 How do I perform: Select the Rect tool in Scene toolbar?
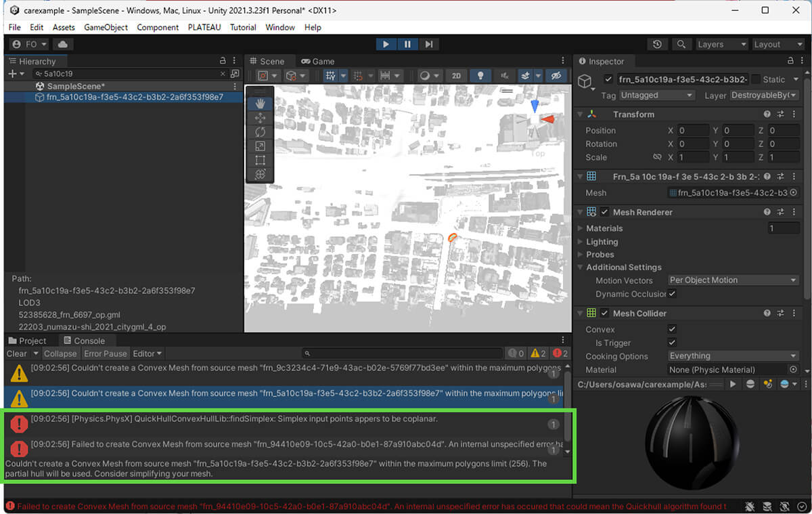(x=260, y=160)
